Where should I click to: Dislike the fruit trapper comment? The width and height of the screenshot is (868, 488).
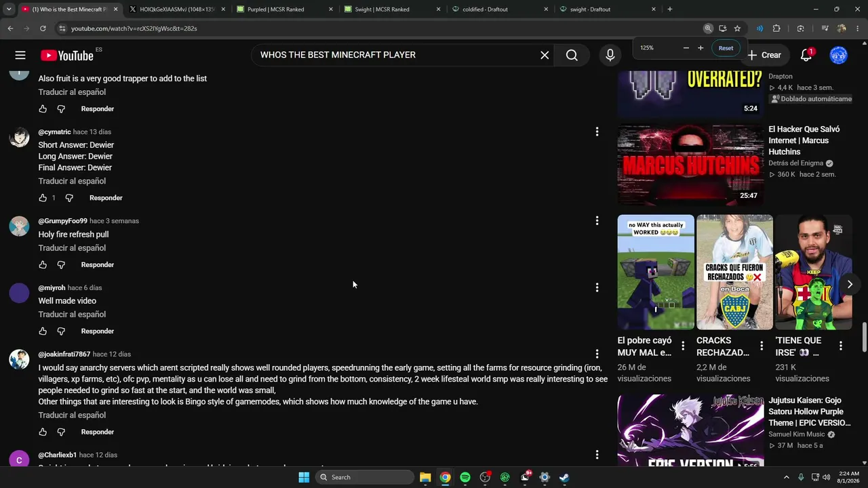(61, 109)
